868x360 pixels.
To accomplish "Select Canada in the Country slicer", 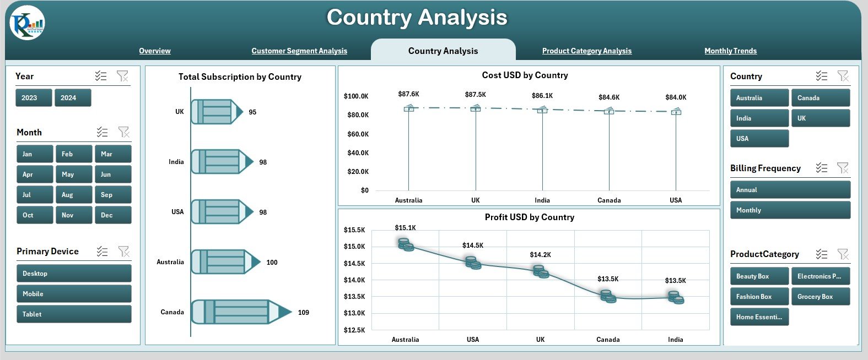I will 820,98.
